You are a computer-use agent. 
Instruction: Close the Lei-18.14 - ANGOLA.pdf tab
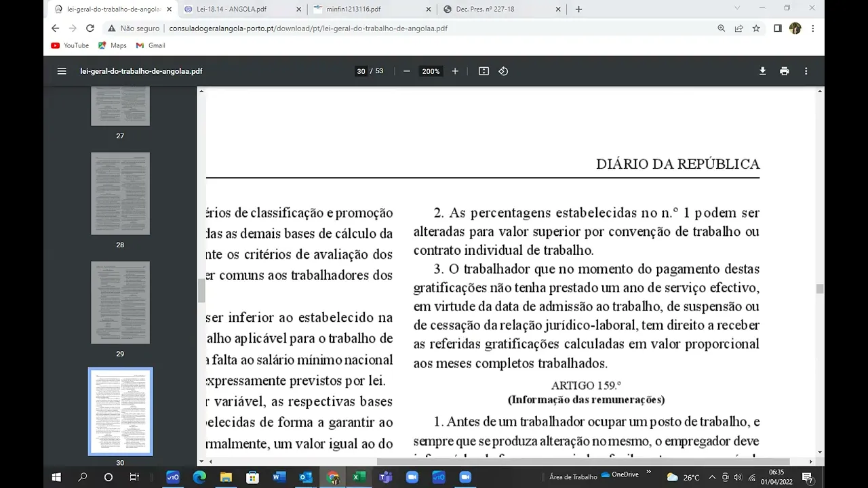299,9
